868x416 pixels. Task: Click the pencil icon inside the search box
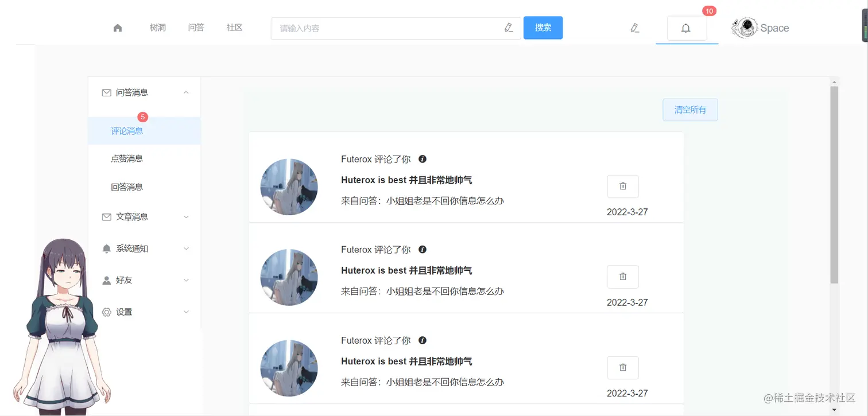[x=509, y=28]
